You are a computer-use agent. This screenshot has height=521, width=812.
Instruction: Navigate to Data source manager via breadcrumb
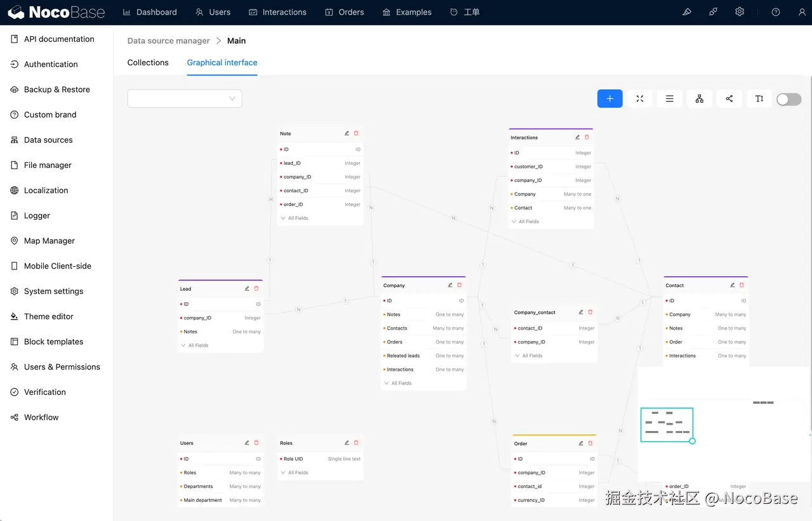[x=168, y=41]
